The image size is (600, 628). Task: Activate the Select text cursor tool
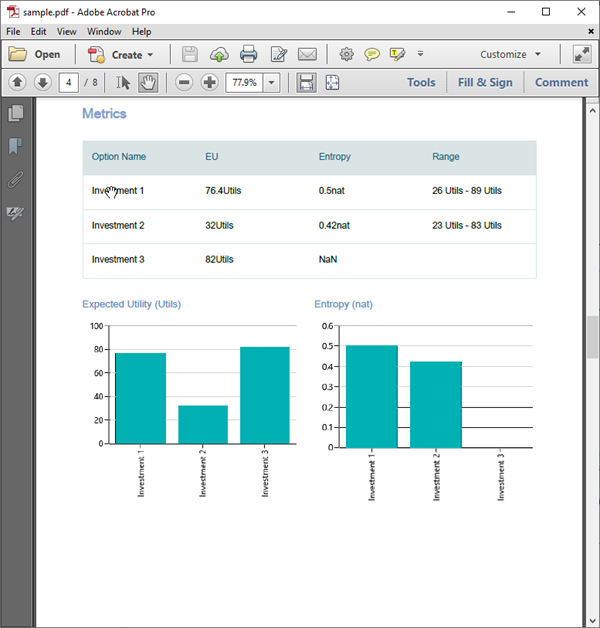(123, 82)
